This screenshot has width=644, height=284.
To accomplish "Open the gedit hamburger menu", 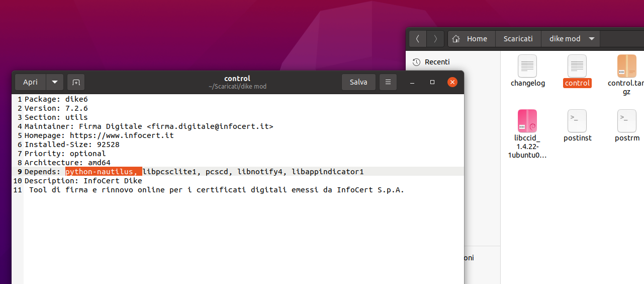I will [388, 82].
